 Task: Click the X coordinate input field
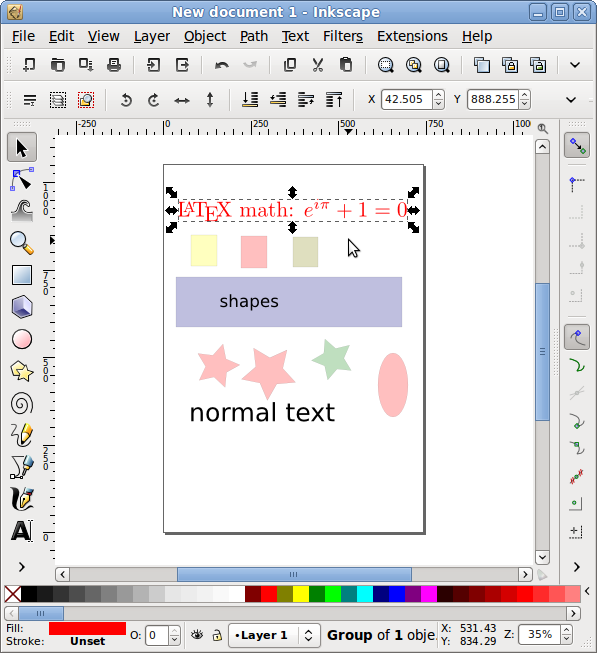[x=407, y=100]
